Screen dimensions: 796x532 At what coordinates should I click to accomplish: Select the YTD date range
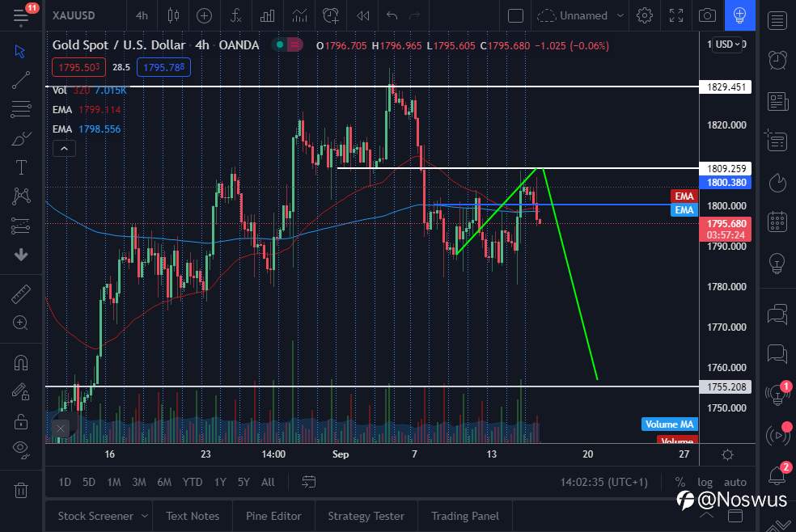(x=193, y=482)
